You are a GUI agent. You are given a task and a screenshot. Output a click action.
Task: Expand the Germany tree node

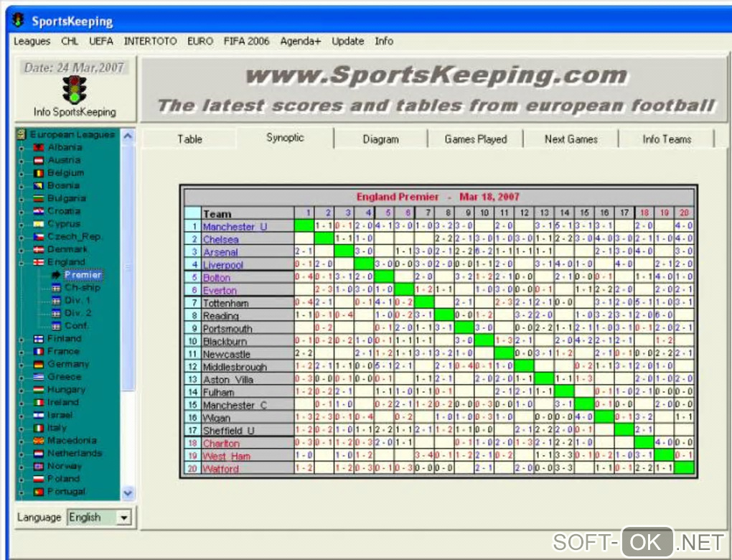point(22,364)
